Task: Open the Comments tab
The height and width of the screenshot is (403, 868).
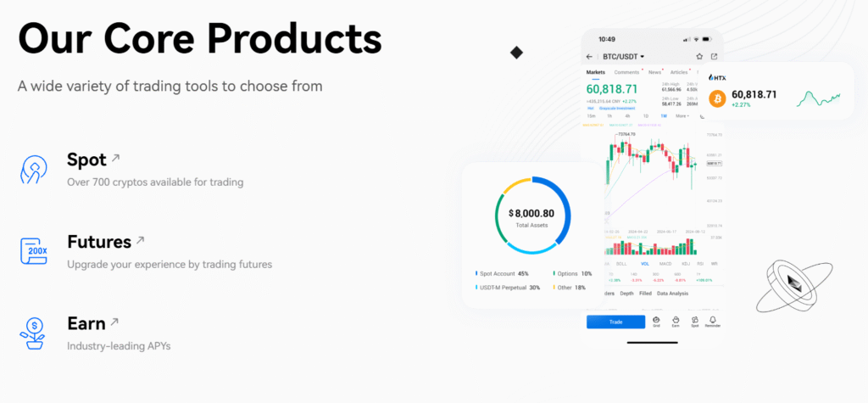Action: 626,72
